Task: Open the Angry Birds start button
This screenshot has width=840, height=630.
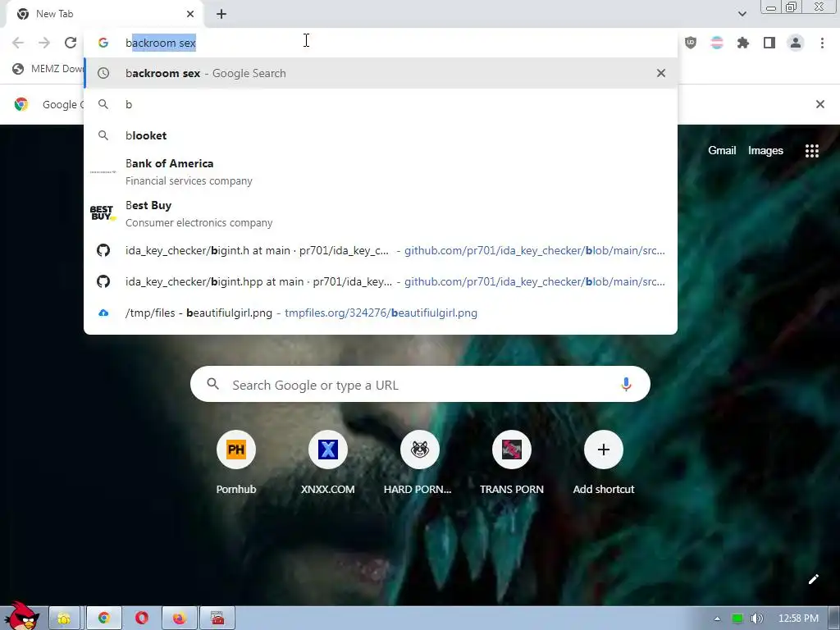Action: (21, 616)
